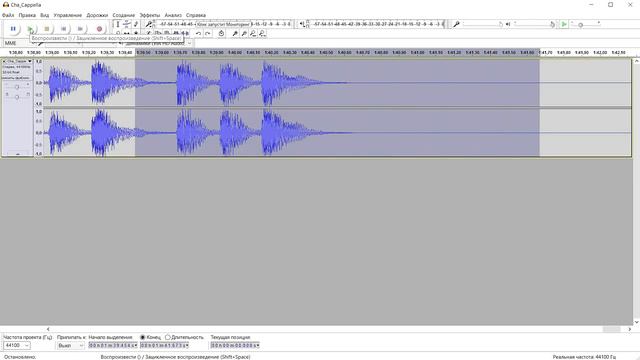The image size is (640, 360).
Task: Click the Redo arrow icon
Action: tap(207, 33)
